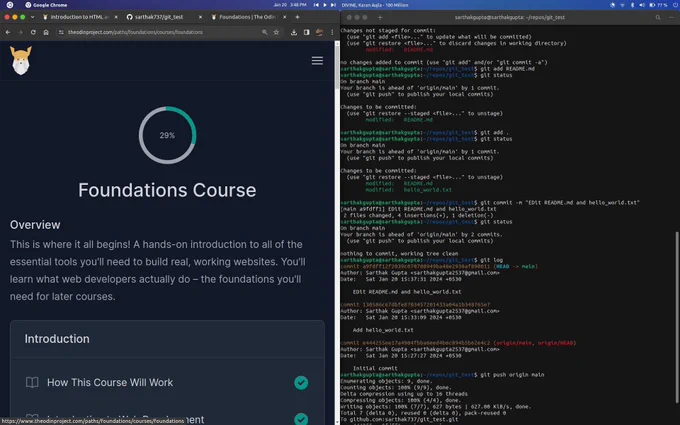Open the zoom magnifier in address bar
Image resolution: width=680 pixels, height=425 pixels.
pos(265,32)
